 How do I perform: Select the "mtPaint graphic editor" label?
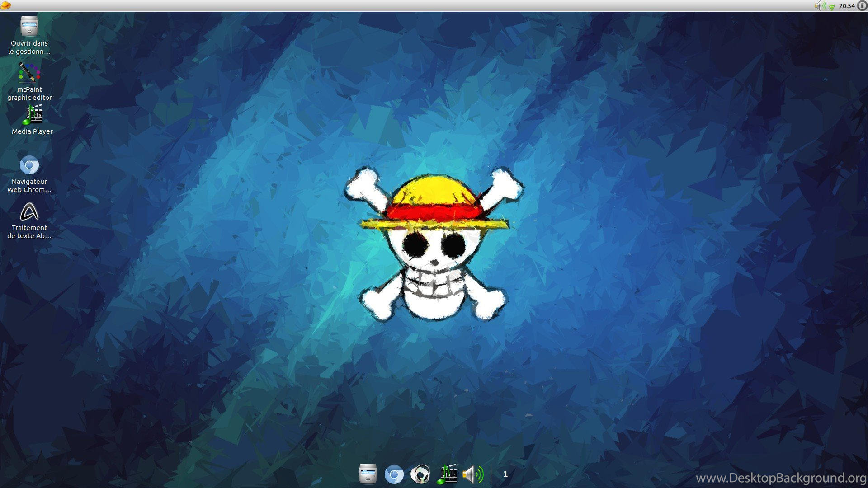(29, 94)
